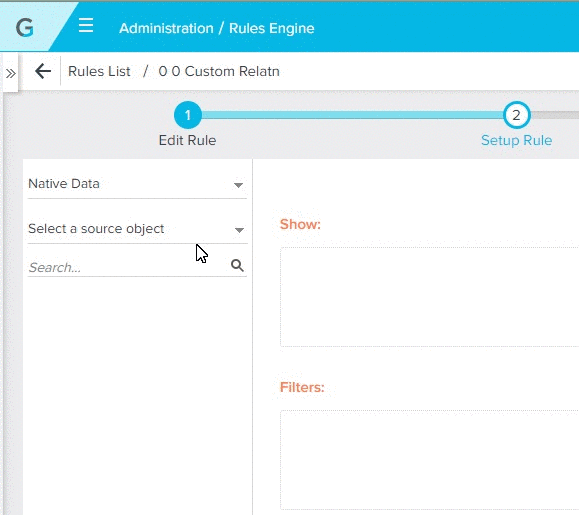Open the hamburger navigation menu
The height and width of the screenshot is (515, 579).
pyautogui.click(x=86, y=25)
